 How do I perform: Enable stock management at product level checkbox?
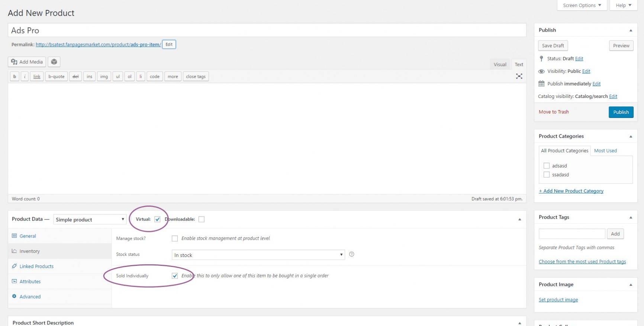coord(175,238)
